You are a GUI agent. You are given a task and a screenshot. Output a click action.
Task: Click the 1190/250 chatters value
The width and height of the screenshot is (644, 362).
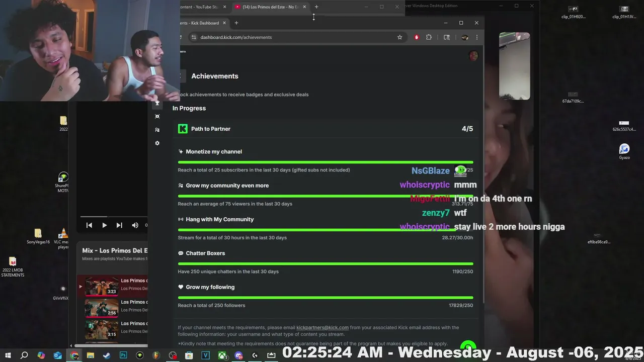[x=463, y=271]
